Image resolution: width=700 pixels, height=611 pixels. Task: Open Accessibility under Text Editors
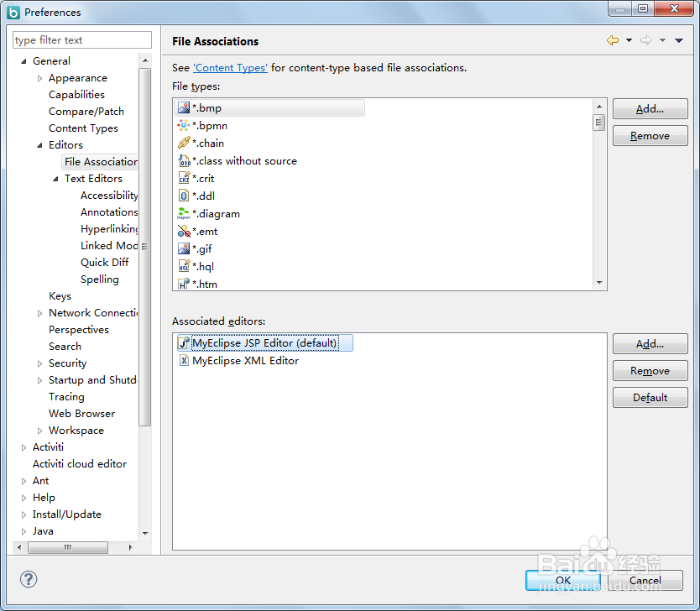(109, 196)
